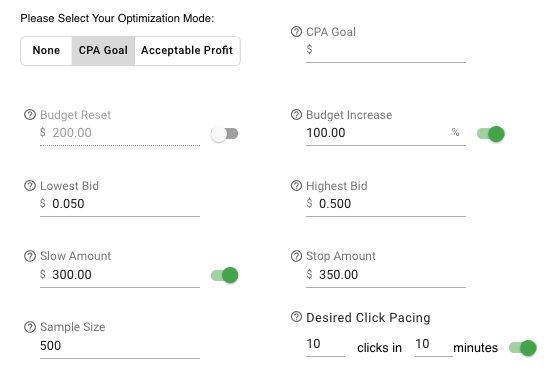The height and width of the screenshot is (388, 554).
Task: Show help for Stop Amount
Action: coord(296,256)
